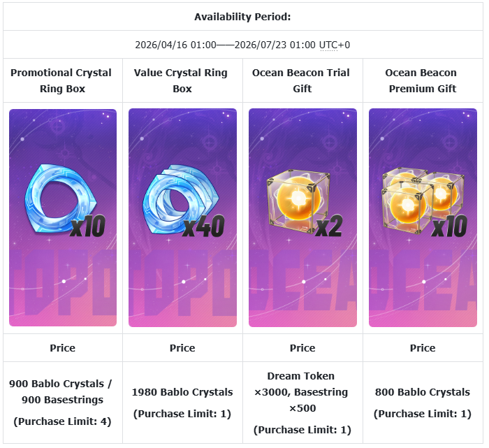Select the Ocean Beacon Trial Gift heading

point(302,81)
